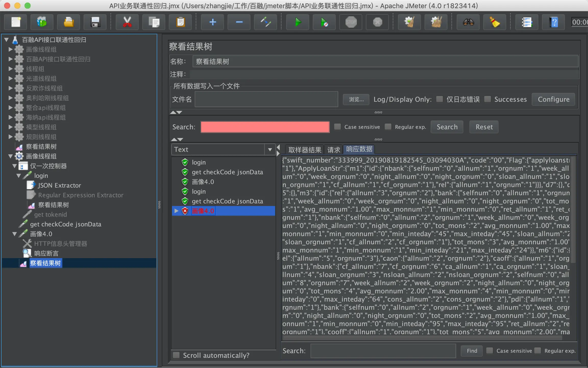Click the red Search input field

coord(265,127)
